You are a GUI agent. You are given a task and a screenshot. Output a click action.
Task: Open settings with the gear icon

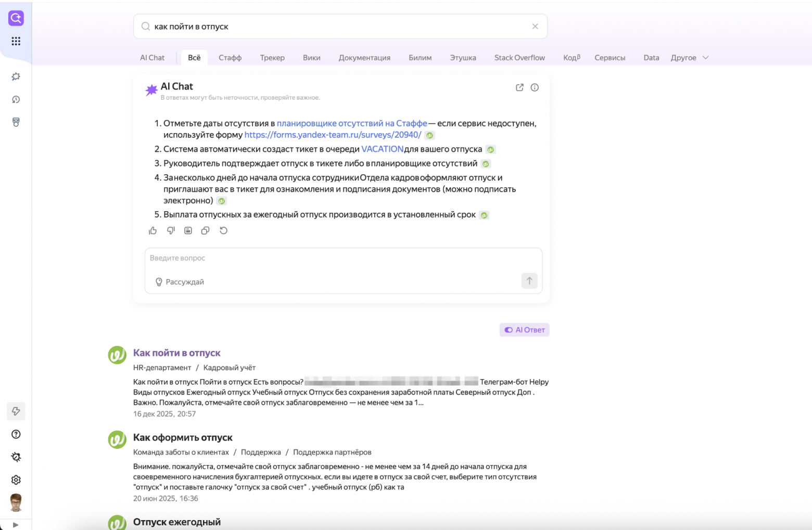[16, 480]
